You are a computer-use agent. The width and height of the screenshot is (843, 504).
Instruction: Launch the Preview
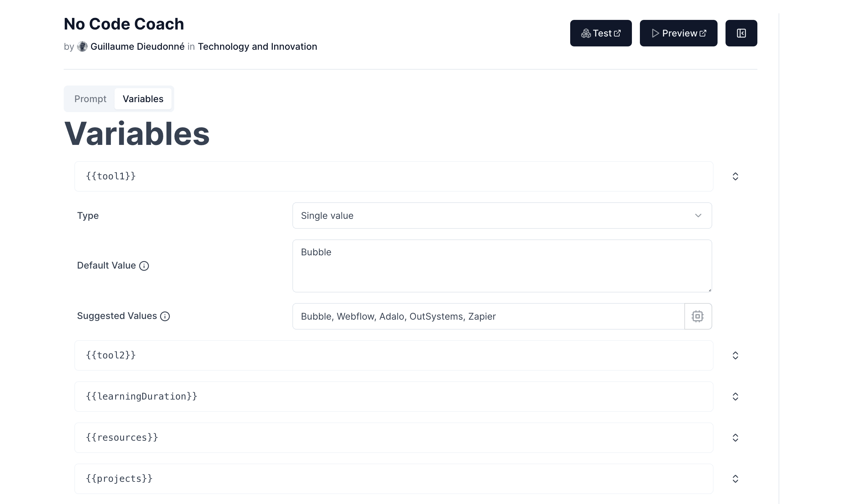point(678,33)
